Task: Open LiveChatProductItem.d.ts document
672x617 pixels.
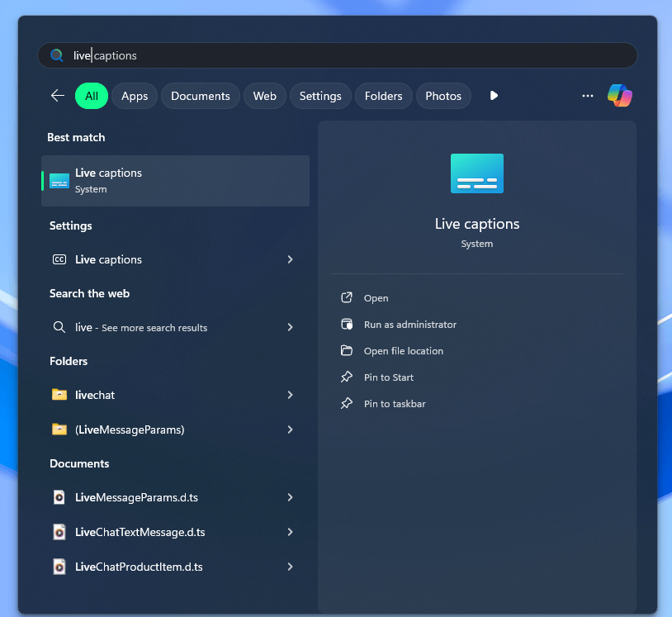Action: tap(175, 567)
